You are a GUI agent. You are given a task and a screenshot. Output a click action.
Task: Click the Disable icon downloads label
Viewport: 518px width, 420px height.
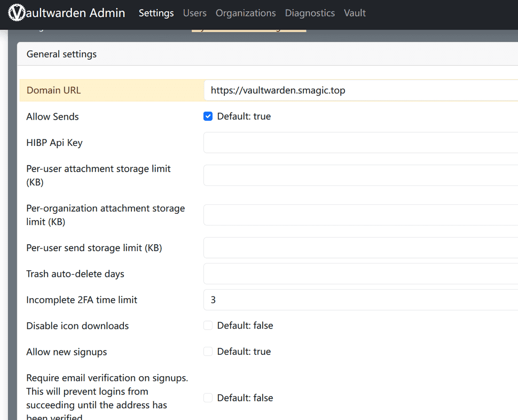point(77,326)
